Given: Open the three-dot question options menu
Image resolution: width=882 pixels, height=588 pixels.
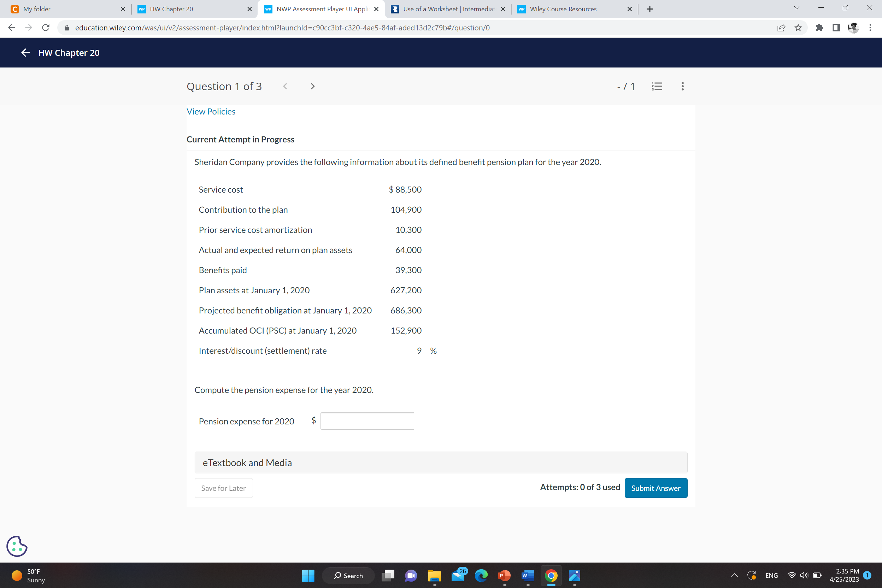Looking at the screenshot, I should 682,86.
